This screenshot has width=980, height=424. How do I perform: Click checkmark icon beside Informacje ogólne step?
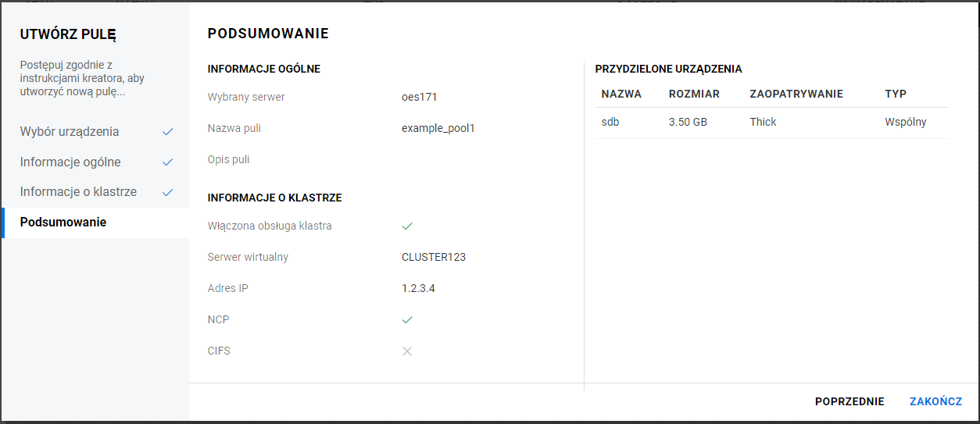pos(167,162)
